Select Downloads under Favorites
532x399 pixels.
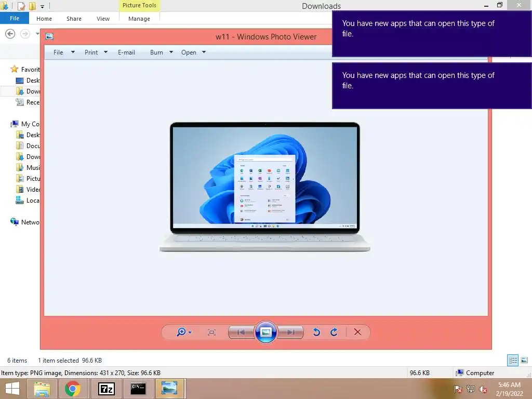[28, 91]
